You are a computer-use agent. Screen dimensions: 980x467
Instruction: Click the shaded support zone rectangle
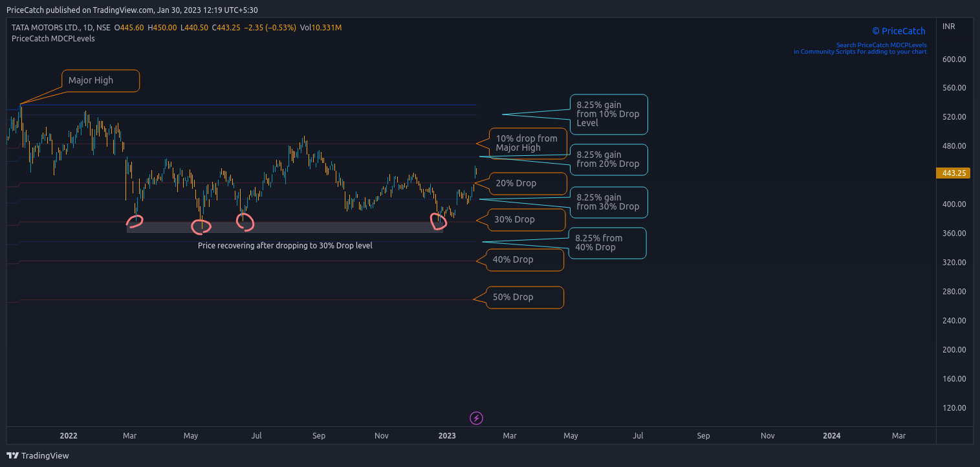(x=285, y=227)
